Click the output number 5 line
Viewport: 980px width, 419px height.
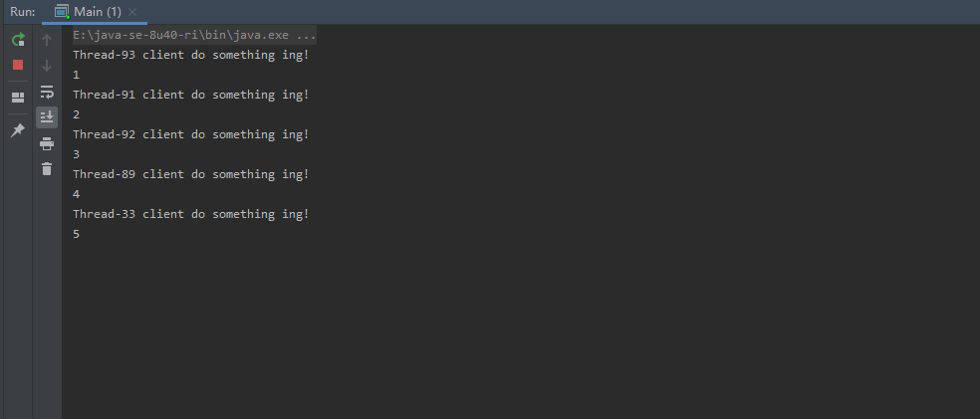pyautogui.click(x=77, y=234)
